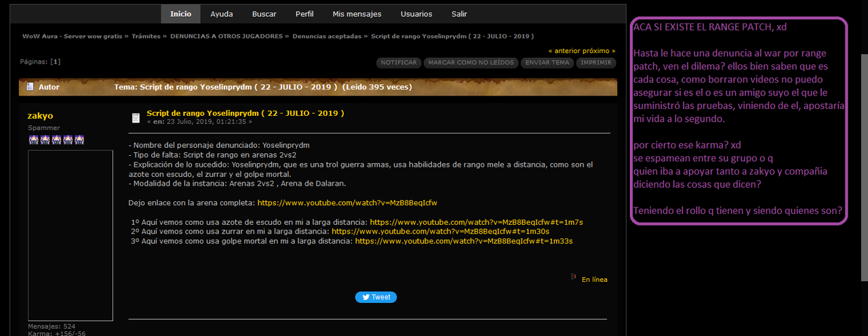Click the NOTIFICAR button
The height and width of the screenshot is (336, 868).
tap(399, 62)
